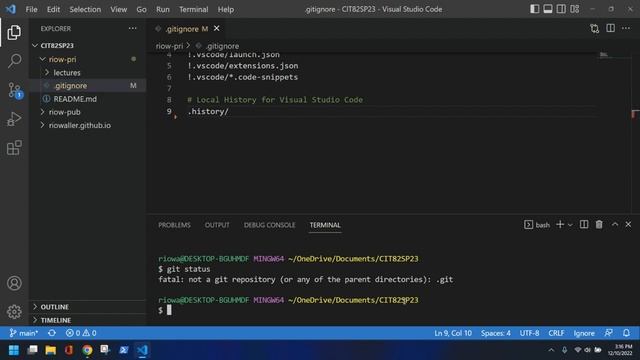
Task: Select the Terminal panel tab
Action: click(325, 225)
